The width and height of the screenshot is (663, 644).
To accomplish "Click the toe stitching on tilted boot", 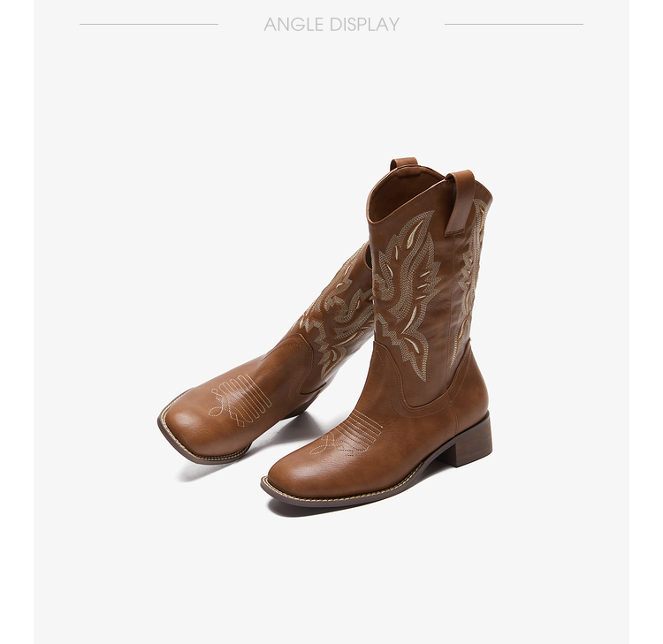I will (x=240, y=399).
